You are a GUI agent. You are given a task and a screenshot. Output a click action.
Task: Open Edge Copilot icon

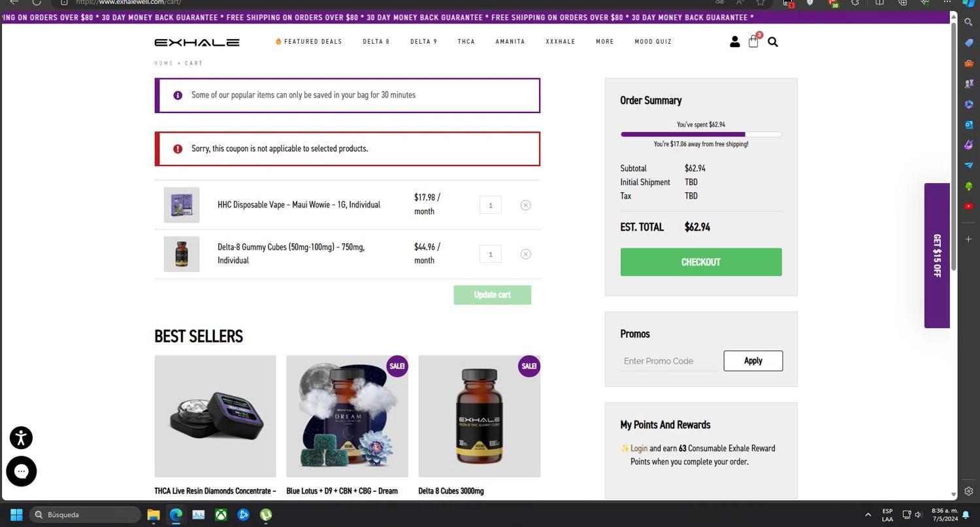coord(969,3)
